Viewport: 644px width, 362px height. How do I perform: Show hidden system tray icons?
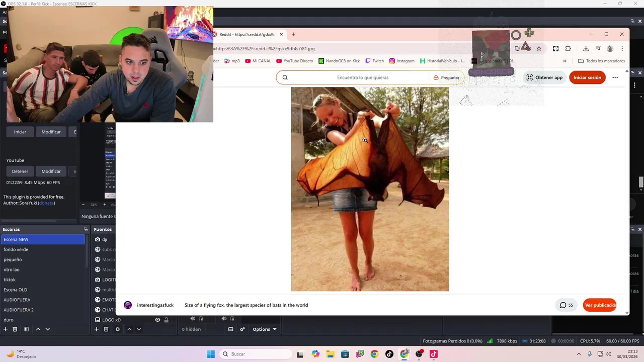click(579, 354)
